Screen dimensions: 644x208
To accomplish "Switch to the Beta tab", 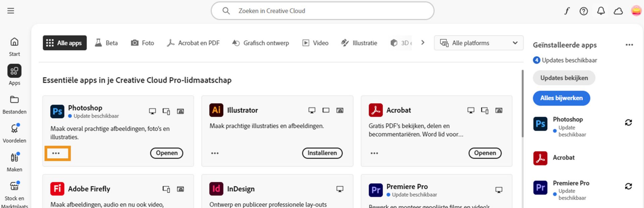I will tap(106, 43).
